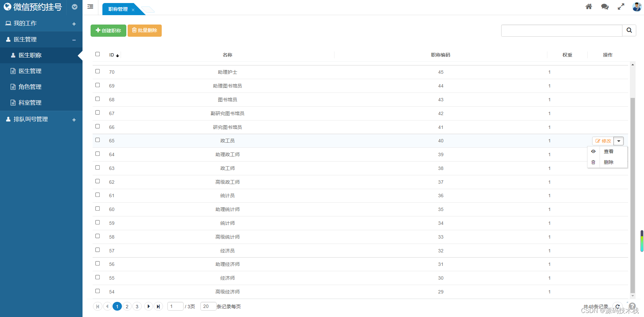Screen dimensions: 644x317
Task: Check the row for 助理护士
Action: (98, 71)
